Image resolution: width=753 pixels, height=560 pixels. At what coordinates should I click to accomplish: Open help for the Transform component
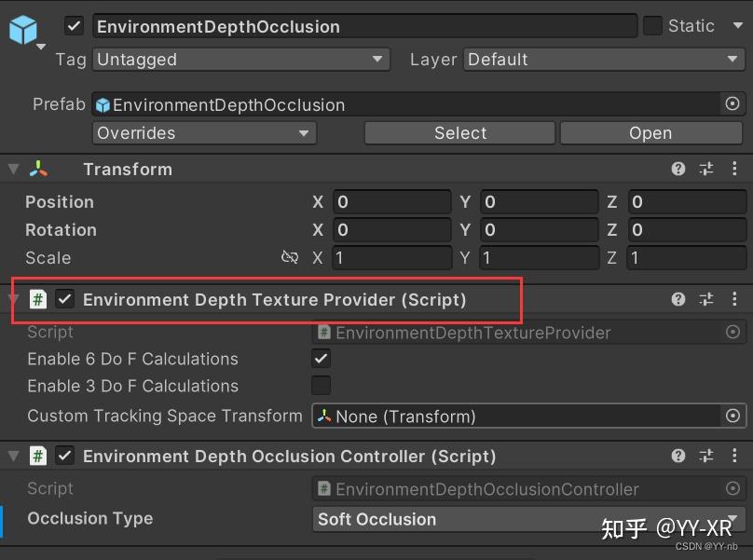pos(677,169)
